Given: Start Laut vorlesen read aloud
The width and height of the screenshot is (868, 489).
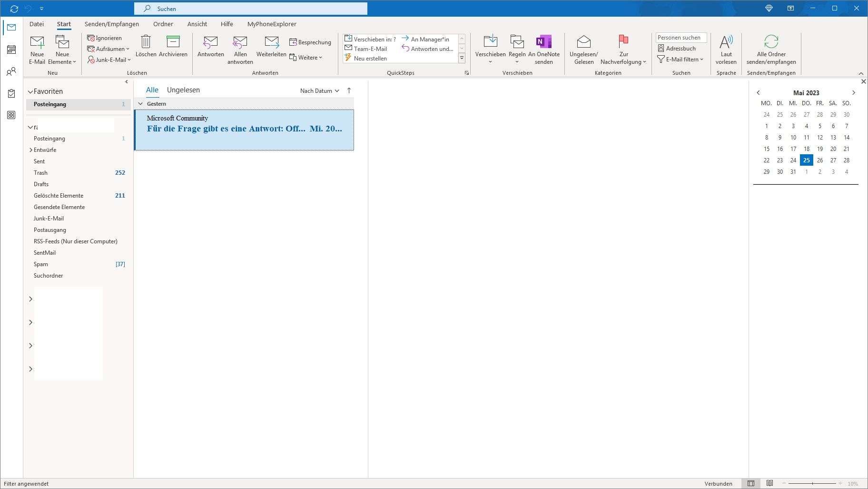Looking at the screenshot, I should coord(726,50).
